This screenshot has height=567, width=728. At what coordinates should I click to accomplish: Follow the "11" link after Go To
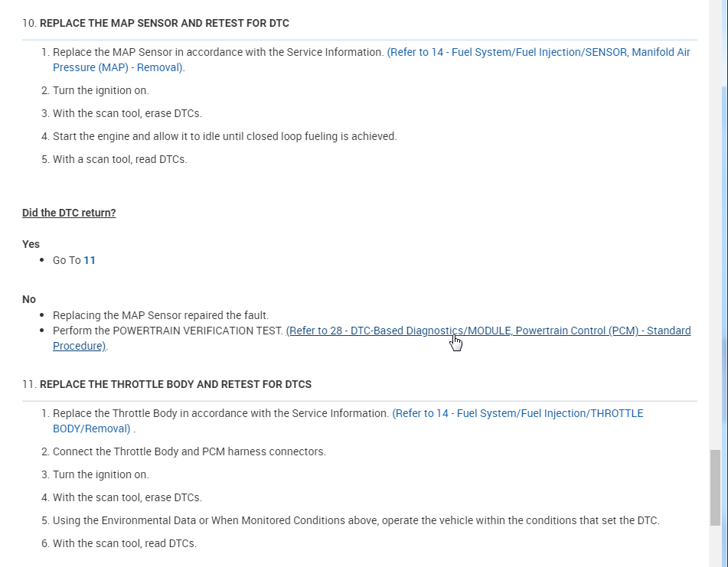pos(90,260)
